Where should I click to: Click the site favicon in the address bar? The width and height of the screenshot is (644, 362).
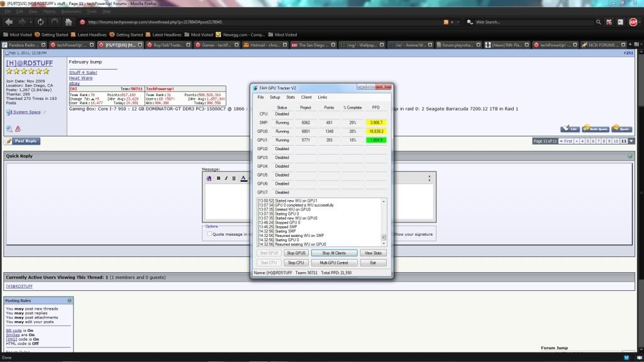(x=82, y=22)
